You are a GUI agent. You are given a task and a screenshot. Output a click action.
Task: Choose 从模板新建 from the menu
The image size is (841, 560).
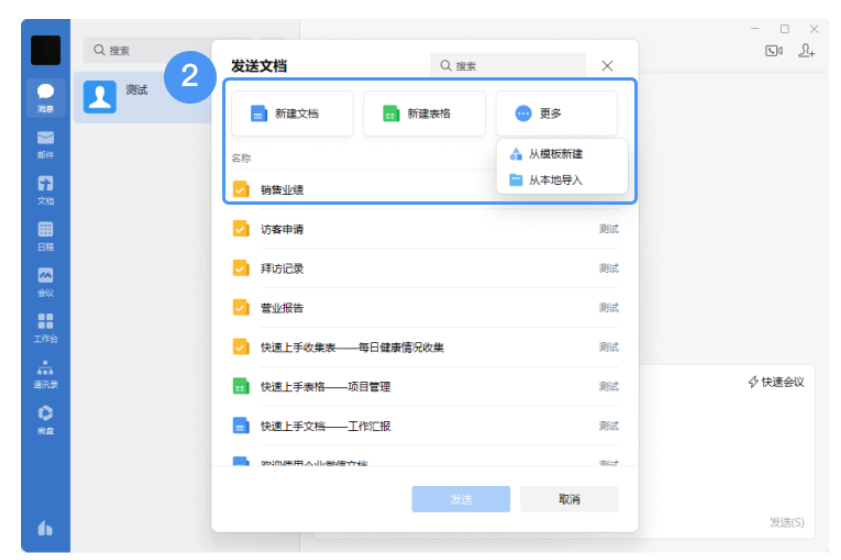[x=555, y=154]
